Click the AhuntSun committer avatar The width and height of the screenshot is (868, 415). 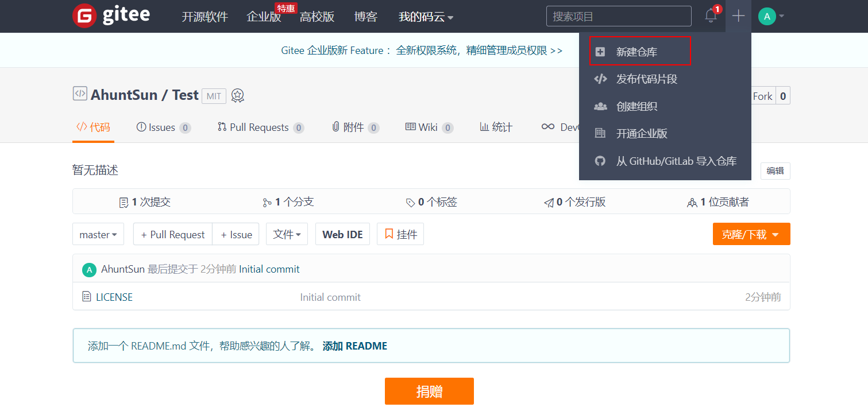pyautogui.click(x=89, y=269)
